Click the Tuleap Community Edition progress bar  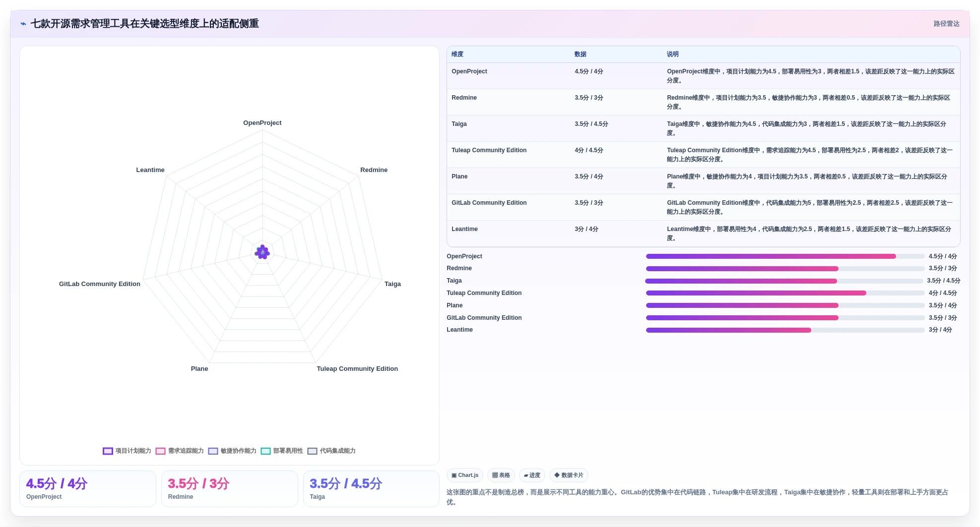click(x=785, y=293)
